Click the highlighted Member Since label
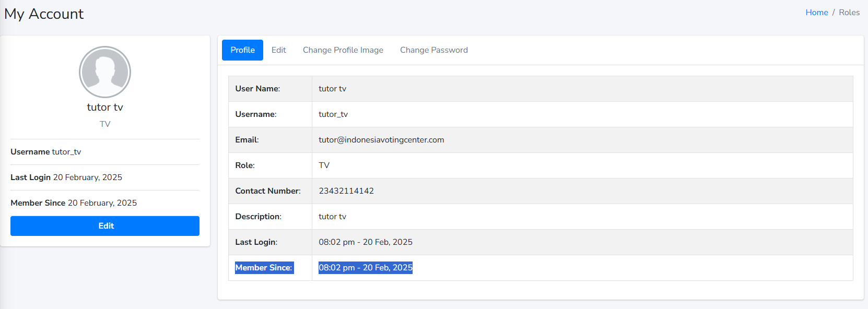The height and width of the screenshot is (309, 868). (x=264, y=268)
